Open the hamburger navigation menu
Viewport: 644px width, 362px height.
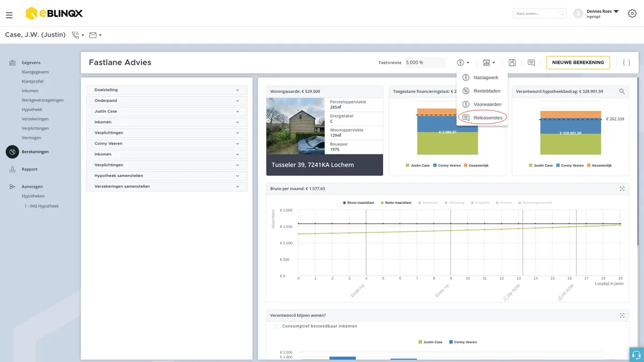pyautogui.click(x=9, y=15)
